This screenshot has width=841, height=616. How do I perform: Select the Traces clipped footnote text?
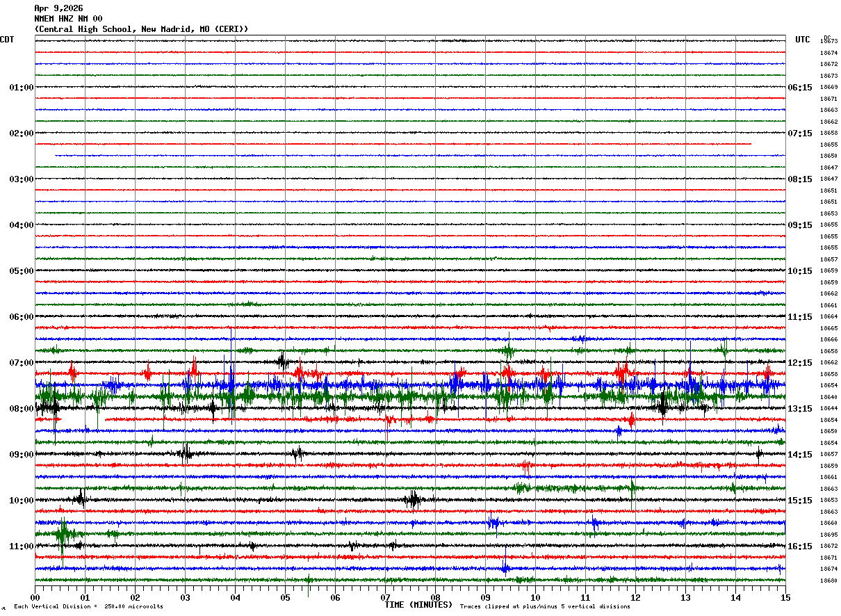[545, 606]
